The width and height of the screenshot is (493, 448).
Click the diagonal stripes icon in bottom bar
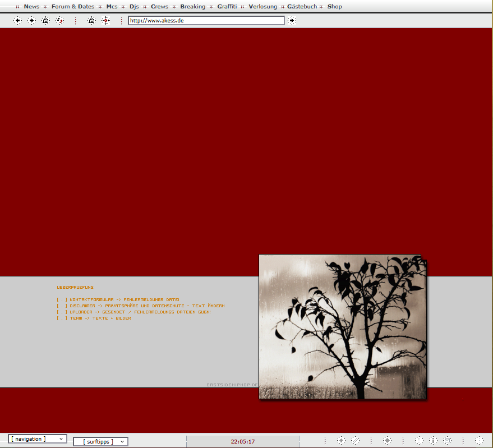[x=355, y=441]
